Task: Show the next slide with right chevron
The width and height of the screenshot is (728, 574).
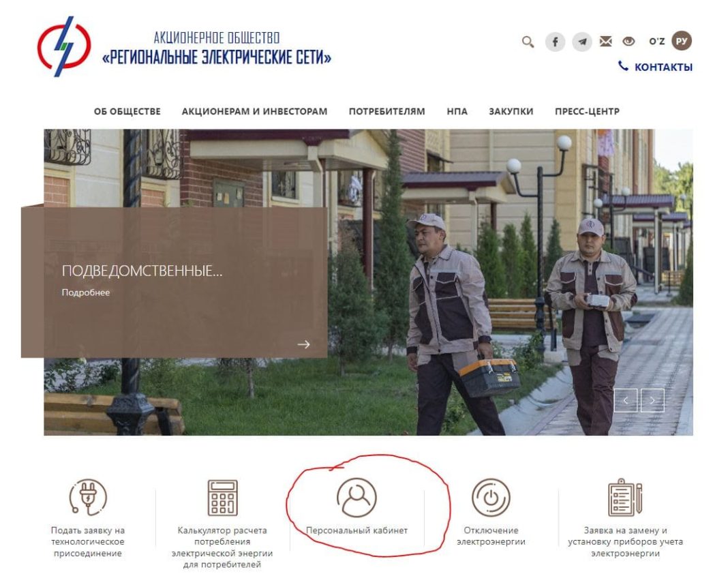Action: pyautogui.click(x=652, y=401)
